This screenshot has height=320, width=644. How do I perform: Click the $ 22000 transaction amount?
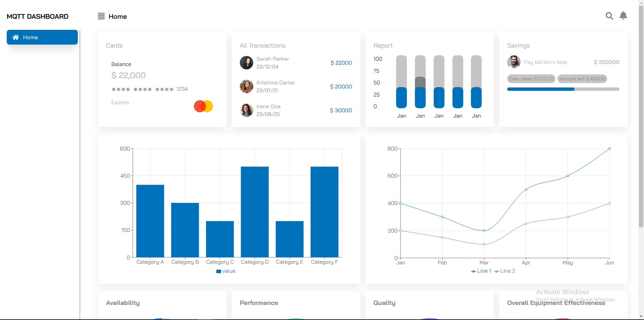(341, 63)
